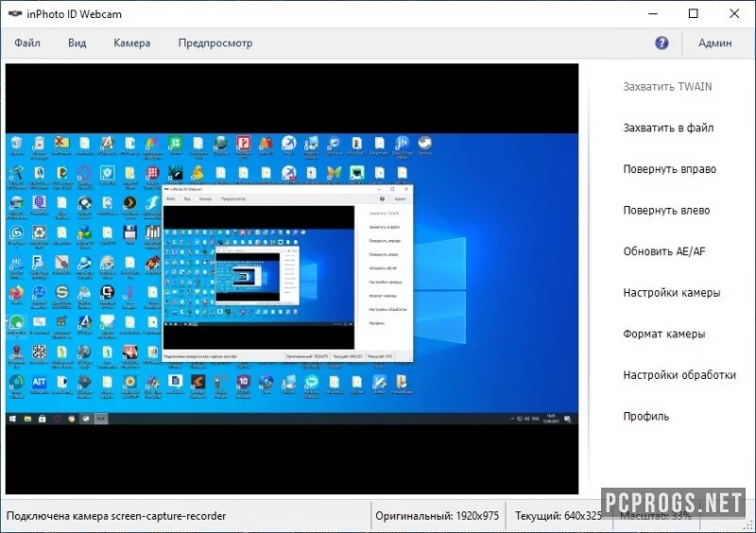The height and width of the screenshot is (533, 756).
Task: Open the Профиль panel
Action: pos(645,416)
